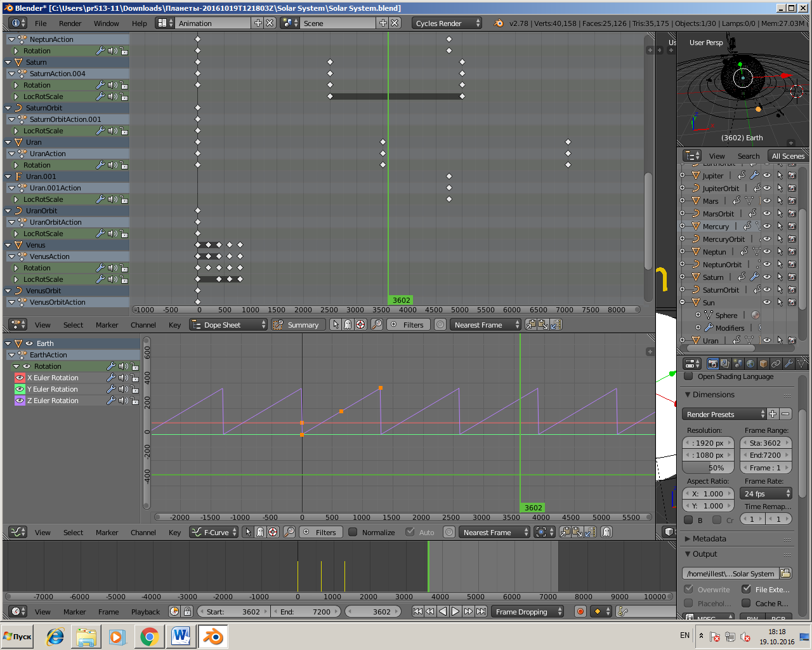Image resolution: width=812 pixels, height=650 pixels.
Task: Open the Render properties camera tab
Action: coord(713,364)
